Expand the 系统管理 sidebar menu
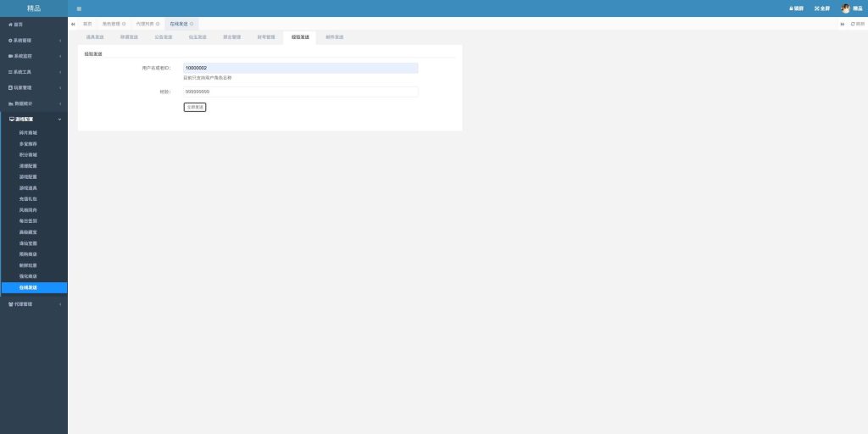Viewport: 868px width, 434px height. pyautogui.click(x=34, y=40)
